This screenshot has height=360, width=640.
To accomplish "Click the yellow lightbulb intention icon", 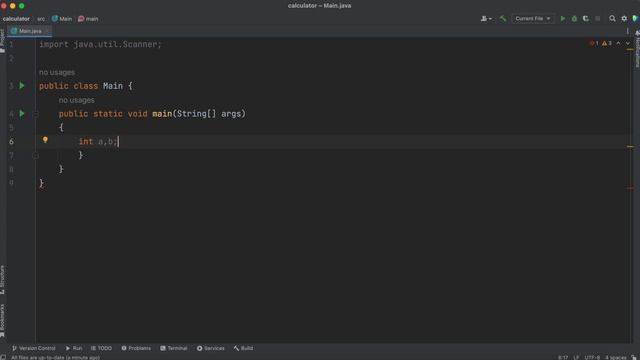I will [x=45, y=140].
